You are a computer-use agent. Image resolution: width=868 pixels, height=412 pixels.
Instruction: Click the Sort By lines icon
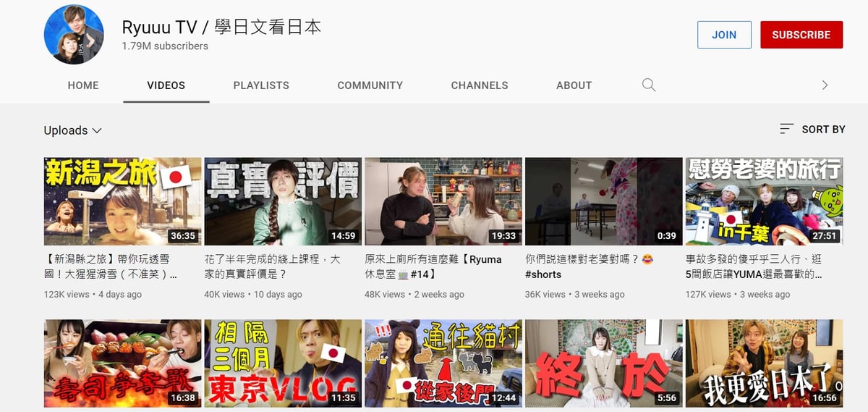point(786,129)
